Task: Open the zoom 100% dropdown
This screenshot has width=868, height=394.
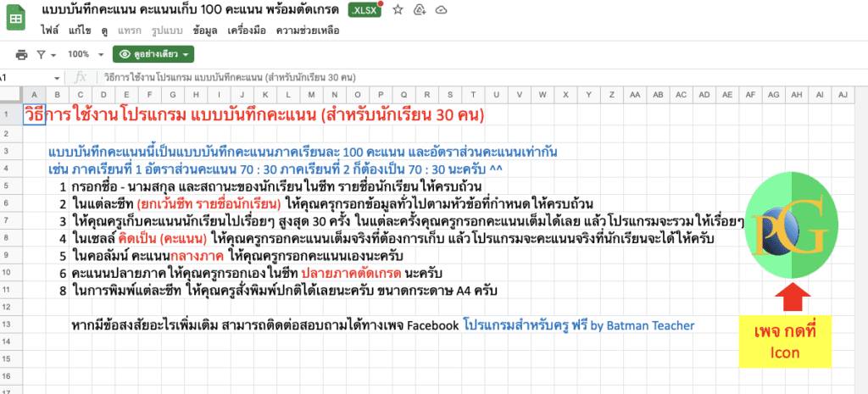Action: pyautogui.click(x=84, y=54)
